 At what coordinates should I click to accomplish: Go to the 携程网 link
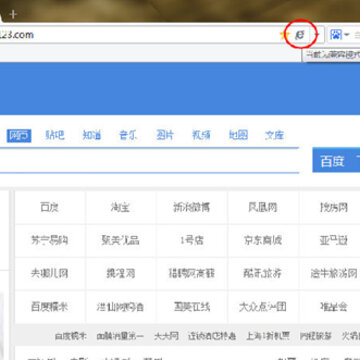pyautogui.click(x=120, y=273)
